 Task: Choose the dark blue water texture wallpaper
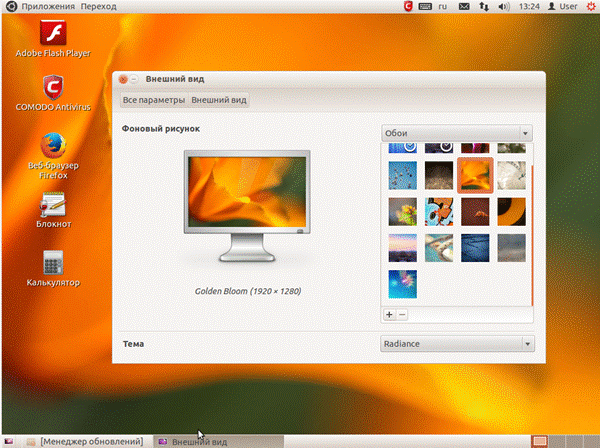[x=475, y=248]
